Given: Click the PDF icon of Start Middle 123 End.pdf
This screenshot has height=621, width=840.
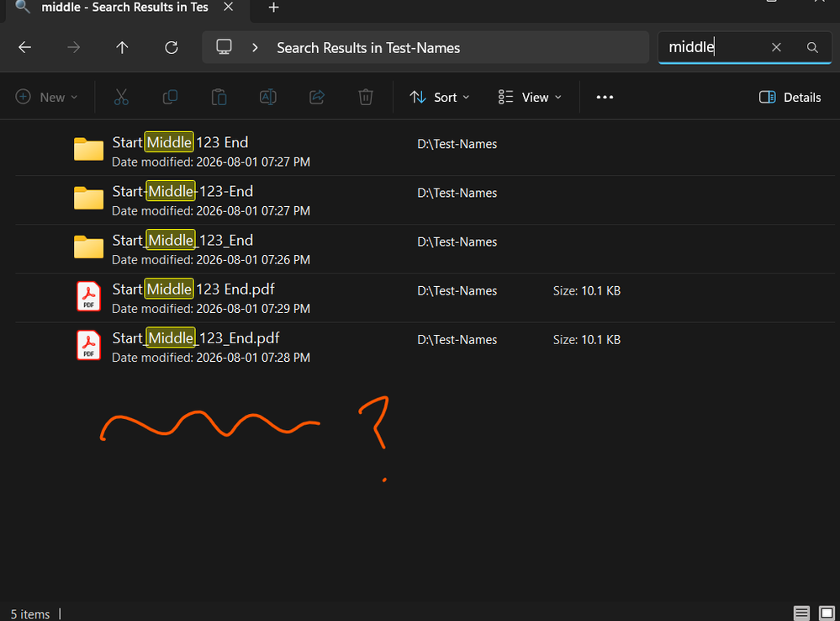Looking at the screenshot, I should pyautogui.click(x=88, y=296).
